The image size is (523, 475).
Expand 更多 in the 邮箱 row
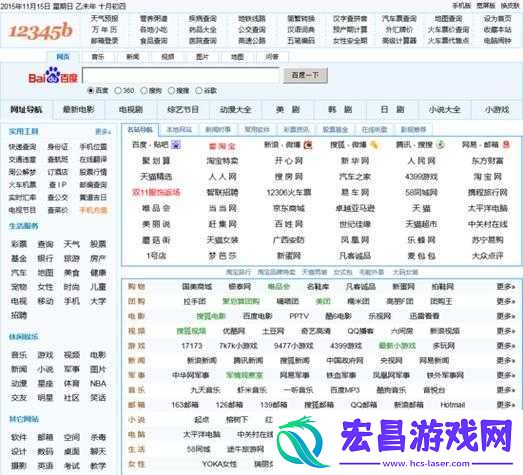(506, 405)
